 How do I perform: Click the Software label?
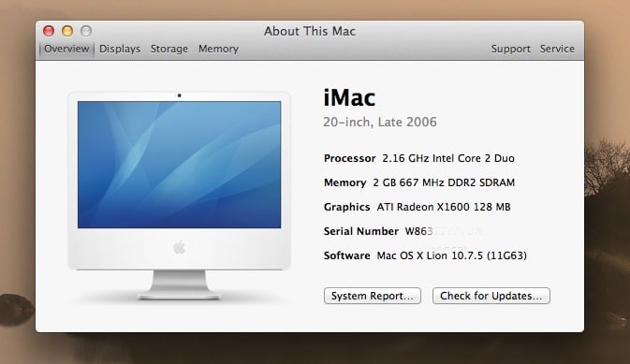point(346,256)
